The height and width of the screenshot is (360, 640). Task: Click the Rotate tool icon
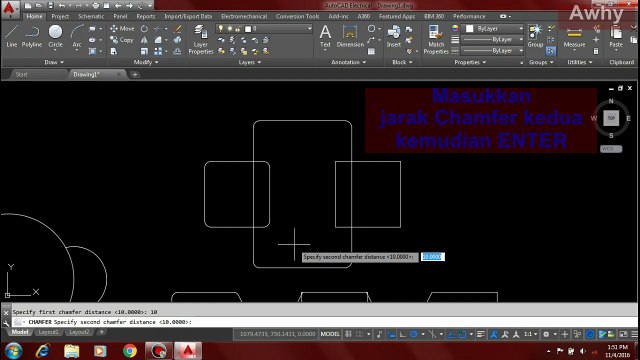coord(144,29)
